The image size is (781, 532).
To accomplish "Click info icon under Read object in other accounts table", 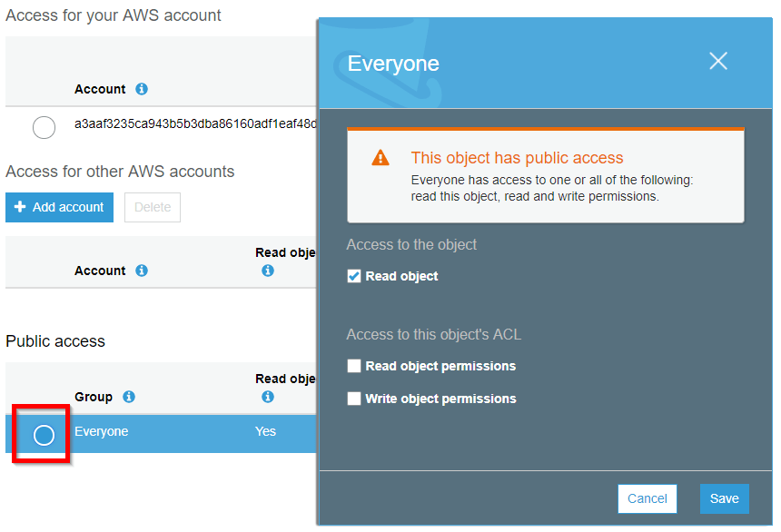I will click(x=267, y=271).
